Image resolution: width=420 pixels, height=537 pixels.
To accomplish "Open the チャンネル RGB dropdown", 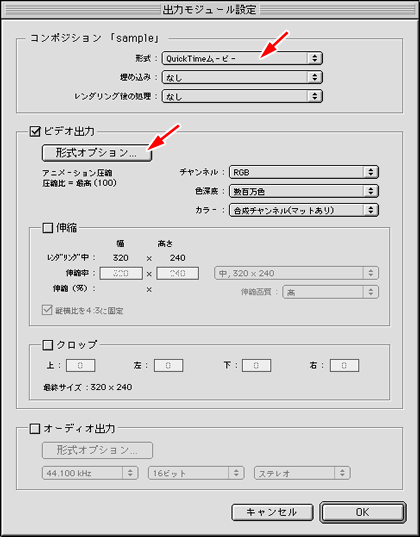I will coord(304,172).
